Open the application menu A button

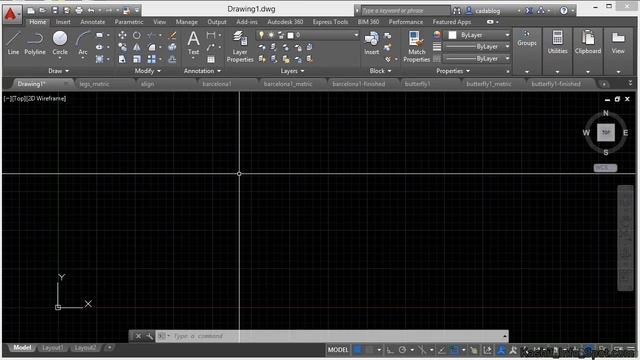(x=11, y=13)
